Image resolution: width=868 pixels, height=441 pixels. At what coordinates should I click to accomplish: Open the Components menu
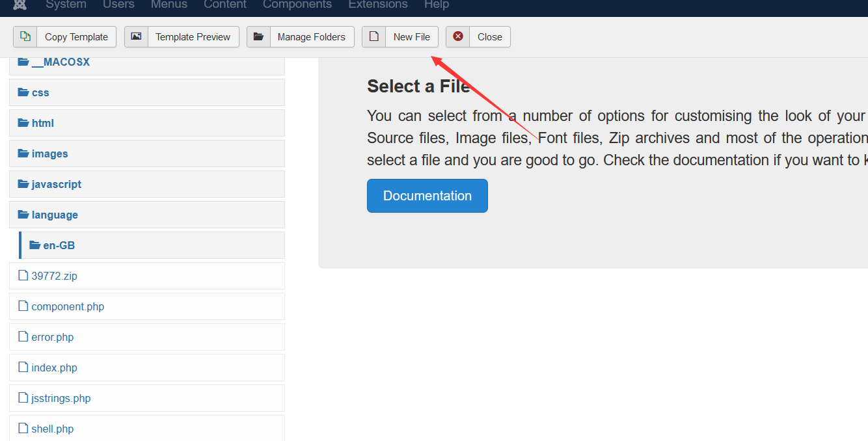pyautogui.click(x=297, y=5)
